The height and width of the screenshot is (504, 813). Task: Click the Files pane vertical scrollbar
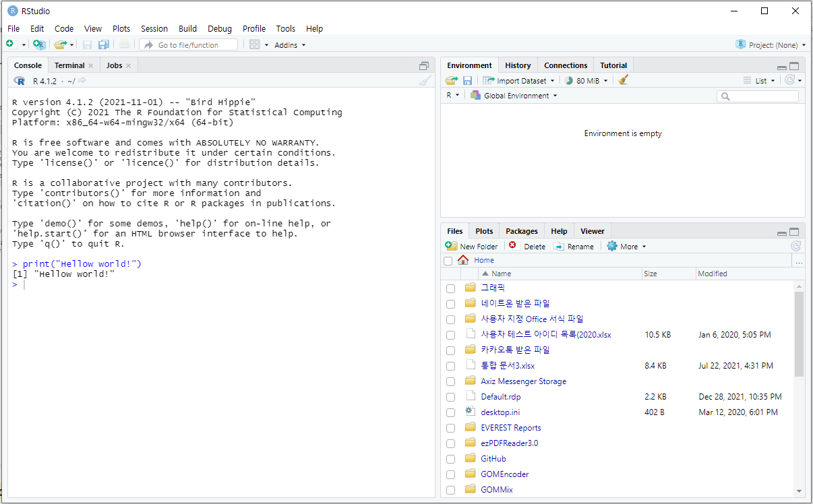tap(799, 334)
